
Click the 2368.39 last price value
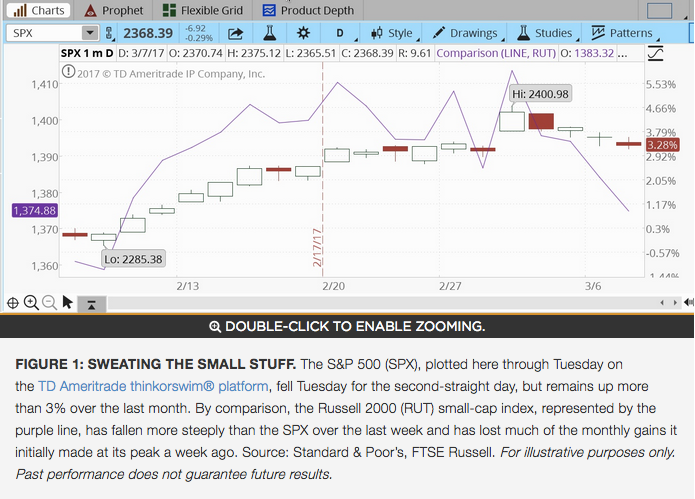[x=148, y=33]
